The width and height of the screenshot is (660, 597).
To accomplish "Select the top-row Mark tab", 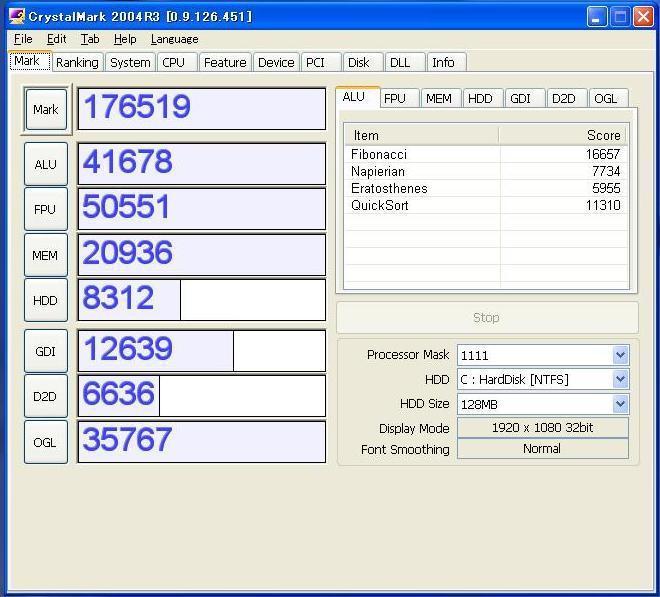I will click(x=30, y=61).
